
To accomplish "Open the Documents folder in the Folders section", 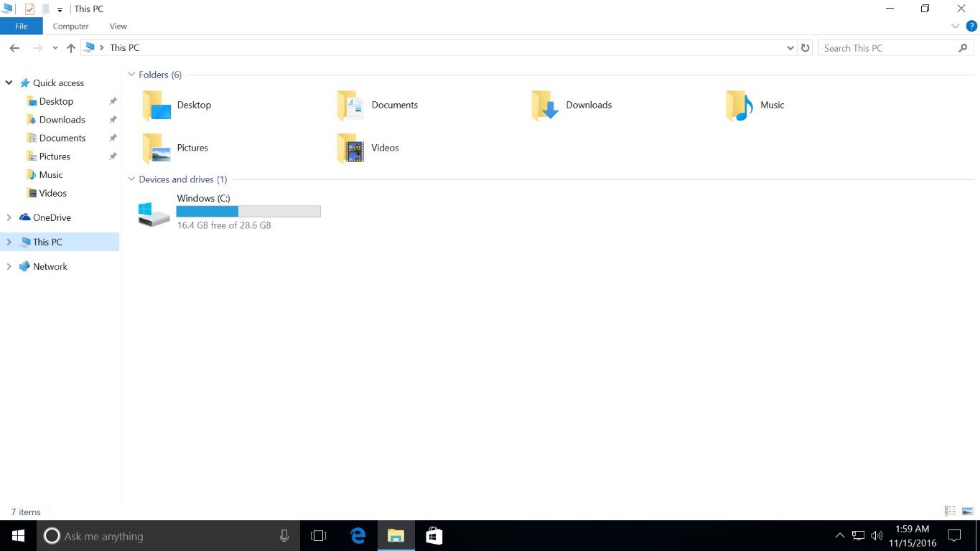I will 378,105.
